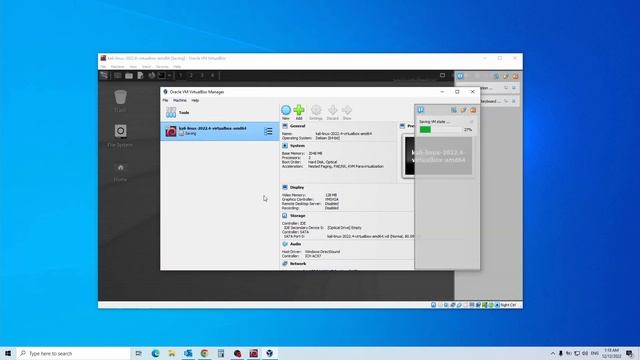Click the Kali applications menu icon in VM panel
The image size is (640, 360).
tap(104, 76)
